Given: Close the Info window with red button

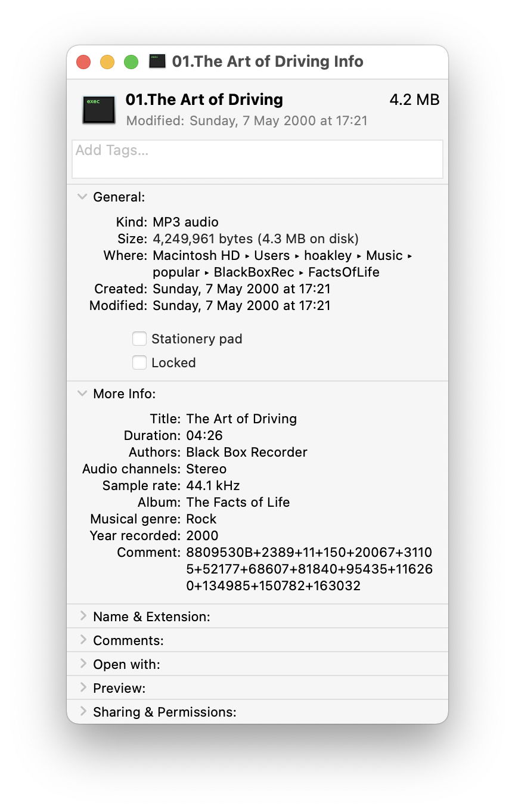Looking at the screenshot, I should coord(83,62).
